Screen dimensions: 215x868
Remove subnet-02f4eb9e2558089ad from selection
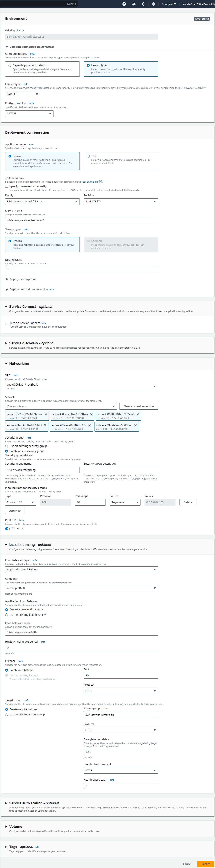(x=136, y=425)
